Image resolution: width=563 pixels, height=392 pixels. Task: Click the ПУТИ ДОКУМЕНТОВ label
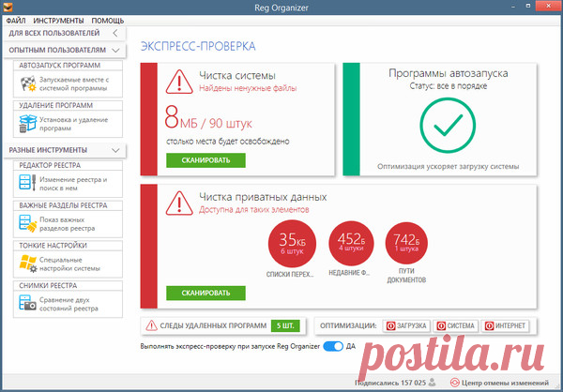(406, 276)
